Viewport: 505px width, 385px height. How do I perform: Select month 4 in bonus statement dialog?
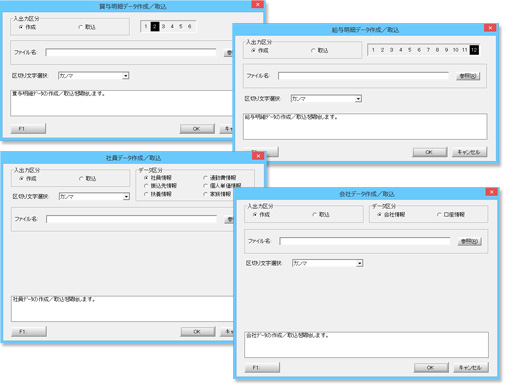(x=172, y=26)
